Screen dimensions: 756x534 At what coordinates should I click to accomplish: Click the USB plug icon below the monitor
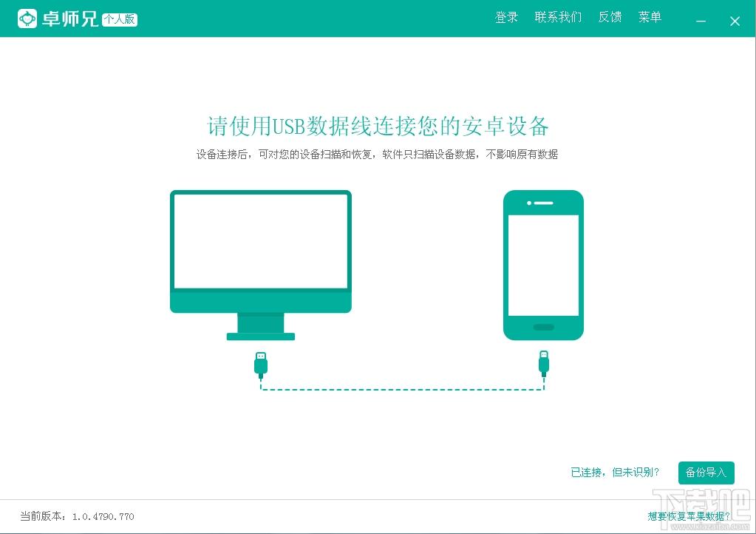pos(261,365)
